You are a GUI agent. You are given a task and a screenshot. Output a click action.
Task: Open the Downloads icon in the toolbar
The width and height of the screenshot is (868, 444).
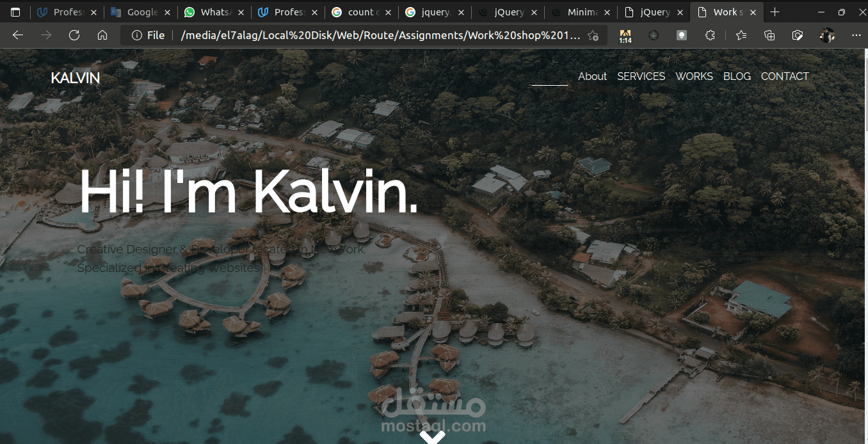pyautogui.click(x=654, y=35)
